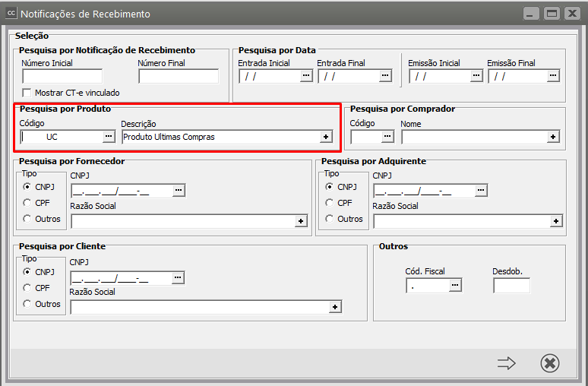The image size is (588, 386).
Task: Click the Número Inicial input field
Action: click(x=62, y=76)
